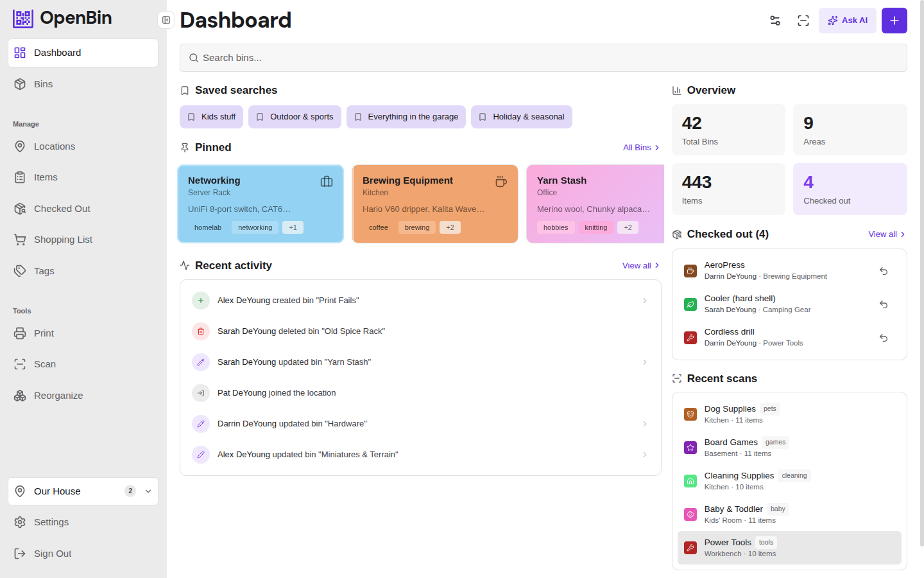Click the red trash icon beside Old Spice Rack
Screen dimensions: 924x578
[201, 331]
